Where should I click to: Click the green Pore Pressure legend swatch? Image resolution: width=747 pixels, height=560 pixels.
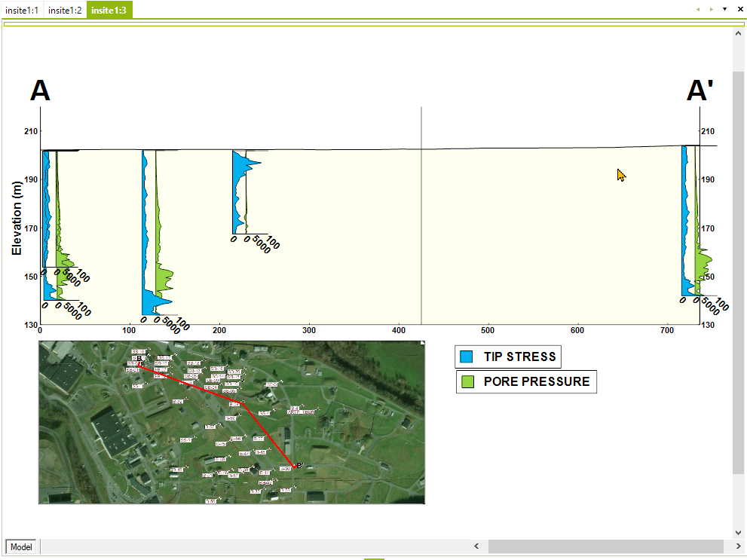[x=468, y=381]
